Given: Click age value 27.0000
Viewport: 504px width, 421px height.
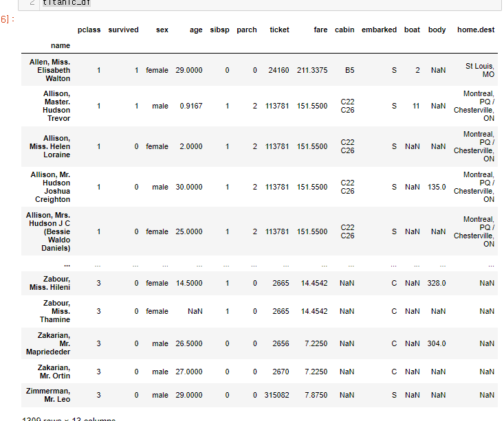Looking at the screenshot, I should click(x=189, y=372).
